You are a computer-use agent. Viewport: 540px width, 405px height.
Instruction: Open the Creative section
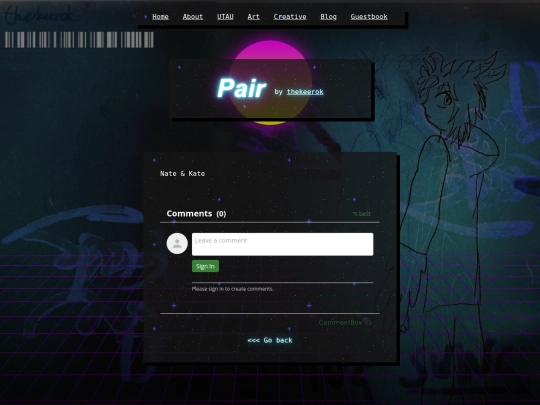[290, 17]
